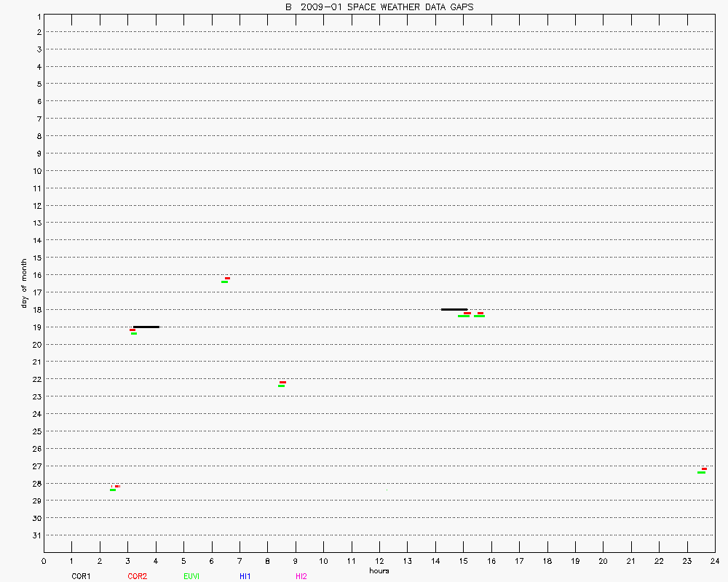Image resolution: width=728 pixels, height=582 pixels.
Task: Click the "day of month" y-axis label
Action: (x=24, y=283)
